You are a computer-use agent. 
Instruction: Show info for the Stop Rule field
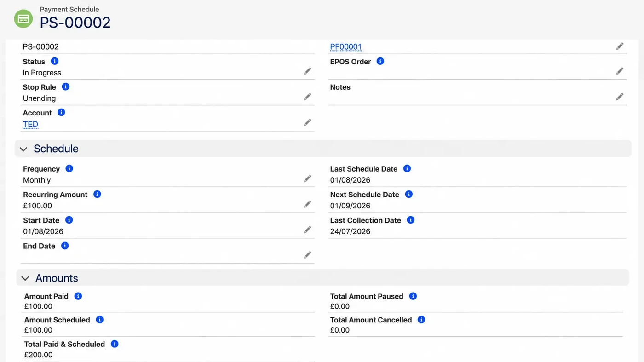click(65, 86)
